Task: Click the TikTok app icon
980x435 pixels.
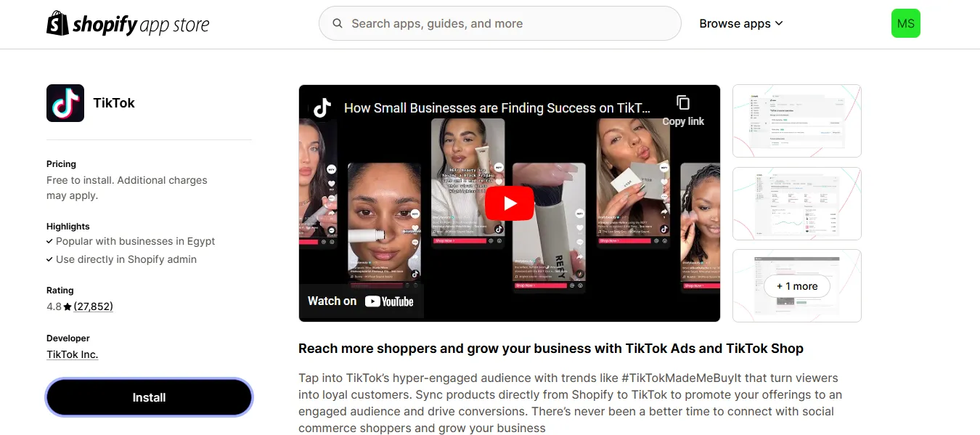Action: coord(65,103)
